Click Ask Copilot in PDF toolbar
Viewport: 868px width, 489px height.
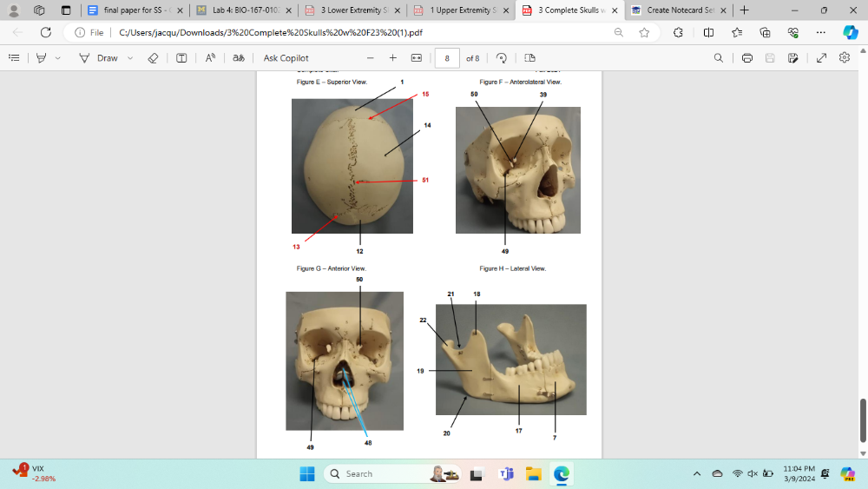coord(286,58)
